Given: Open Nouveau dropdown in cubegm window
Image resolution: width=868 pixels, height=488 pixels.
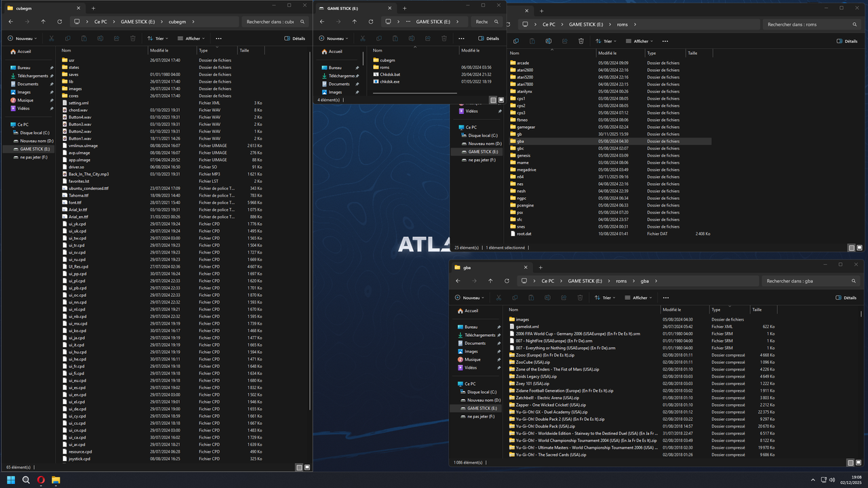Looking at the screenshot, I should pos(23,39).
